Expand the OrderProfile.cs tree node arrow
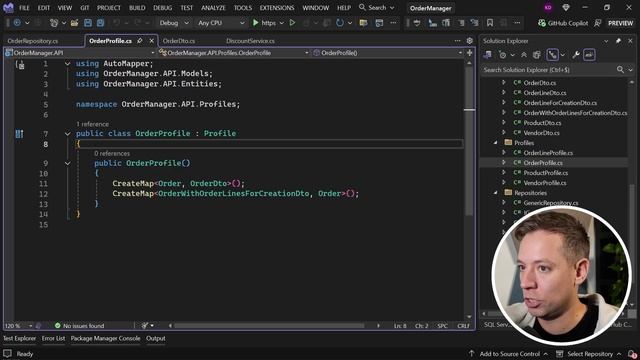 coord(504,163)
